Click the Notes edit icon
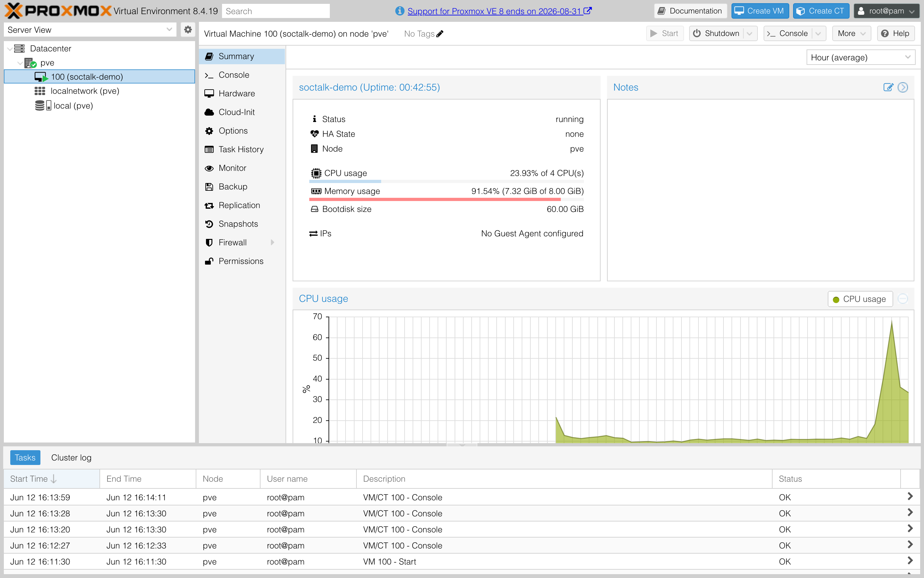The width and height of the screenshot is (924, 578). (x=888, y=88)
